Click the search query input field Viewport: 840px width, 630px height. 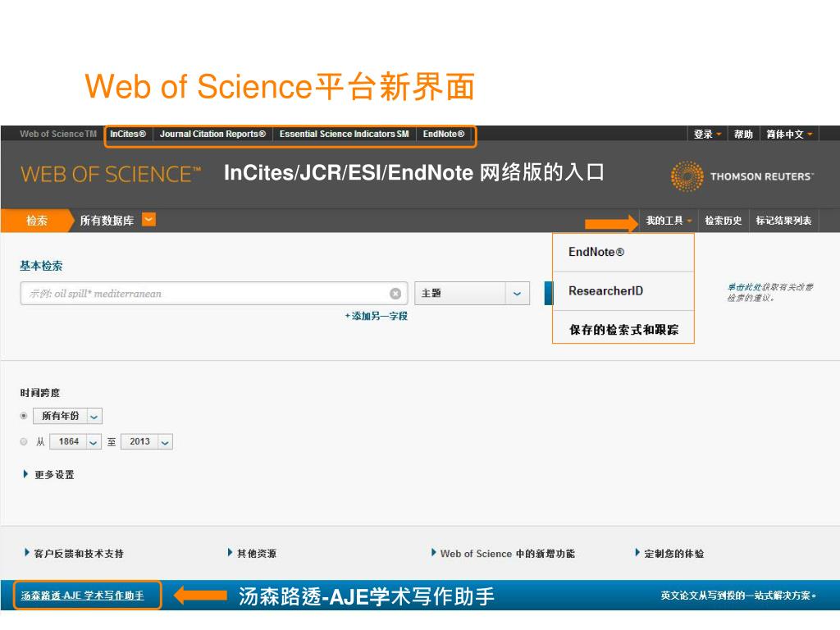click(214, 294)
